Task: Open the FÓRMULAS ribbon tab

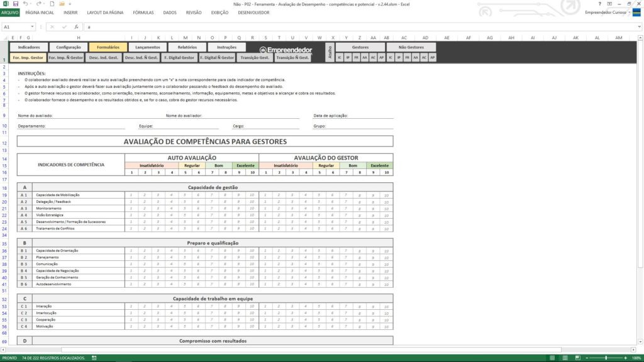Action: [143, 12]
